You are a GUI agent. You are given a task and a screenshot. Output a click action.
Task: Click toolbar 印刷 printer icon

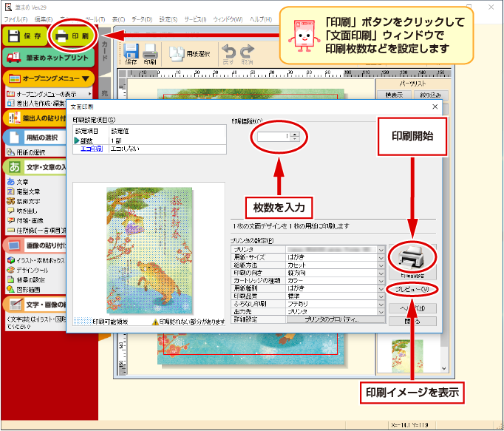coord(150,55)
